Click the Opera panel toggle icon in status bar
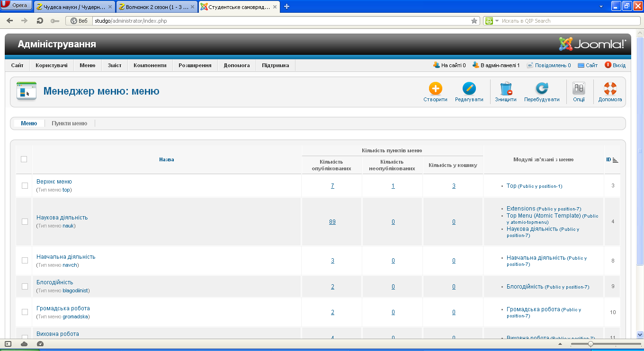Viewport: 644px width, 351px height. [8, 343]
